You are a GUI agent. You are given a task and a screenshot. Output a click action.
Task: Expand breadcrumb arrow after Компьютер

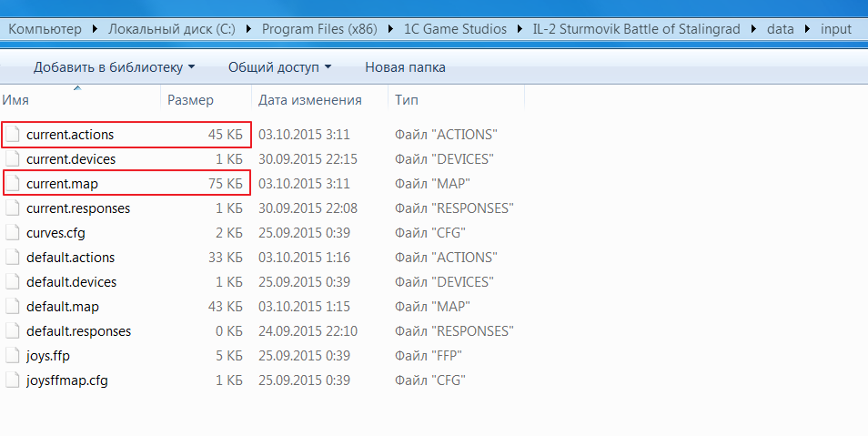click(x=95, y=29)
